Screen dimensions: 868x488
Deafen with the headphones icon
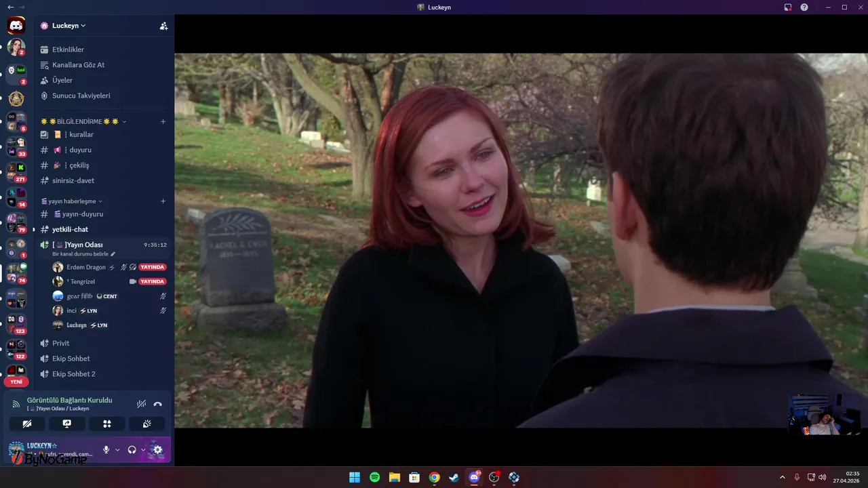[x=132, y=449]
